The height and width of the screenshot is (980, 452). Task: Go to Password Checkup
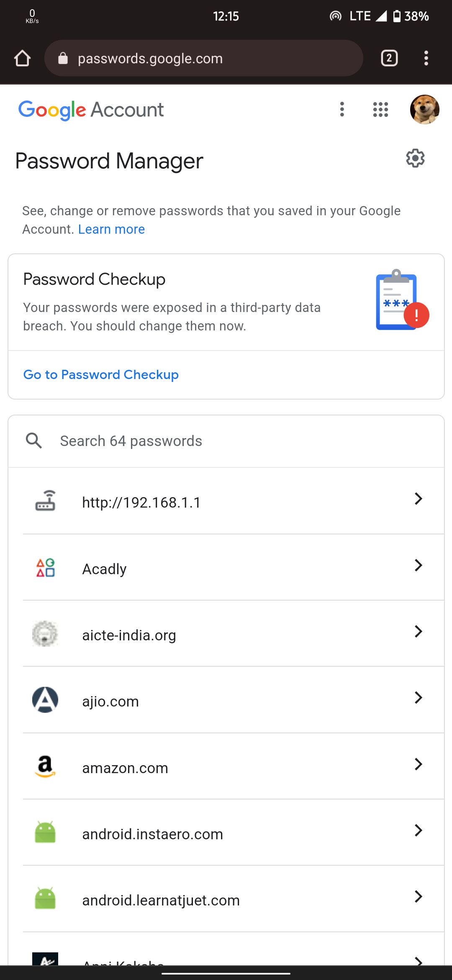100,374
